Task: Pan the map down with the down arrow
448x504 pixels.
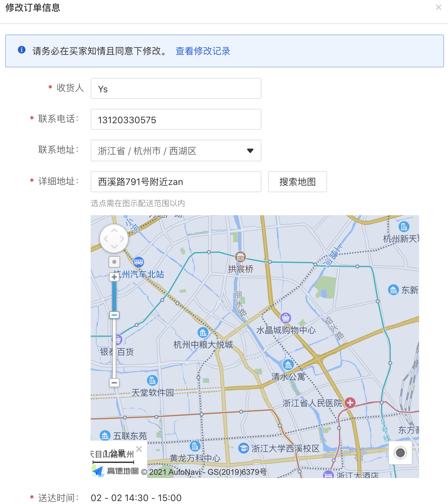Action: pos(114,247)
